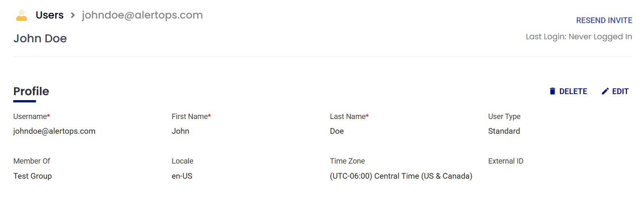Click the breadcrumb chevron arrow after Users
644x204 pixels.
pyautogui.click(x=73, y=15)
